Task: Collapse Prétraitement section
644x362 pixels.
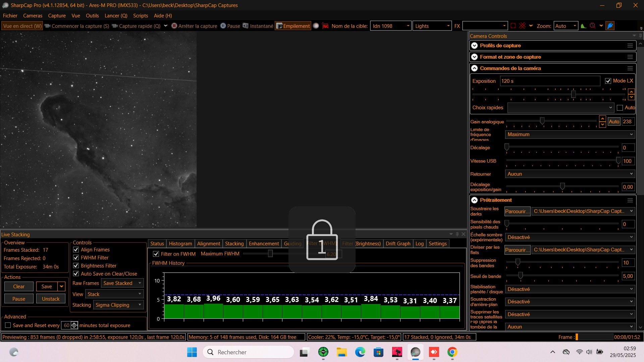Action: (474, 200)
